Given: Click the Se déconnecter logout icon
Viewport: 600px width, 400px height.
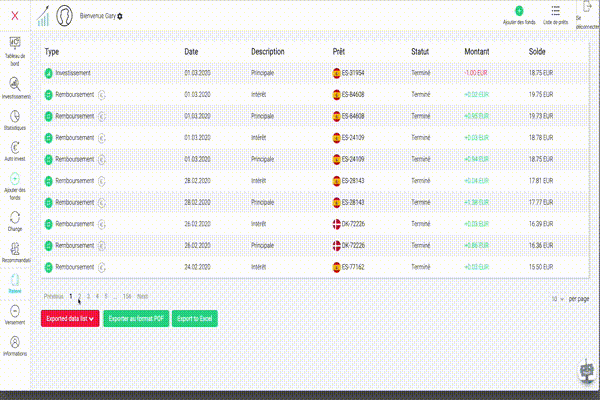Looking at the screenshot, I should tap(584, 11).
